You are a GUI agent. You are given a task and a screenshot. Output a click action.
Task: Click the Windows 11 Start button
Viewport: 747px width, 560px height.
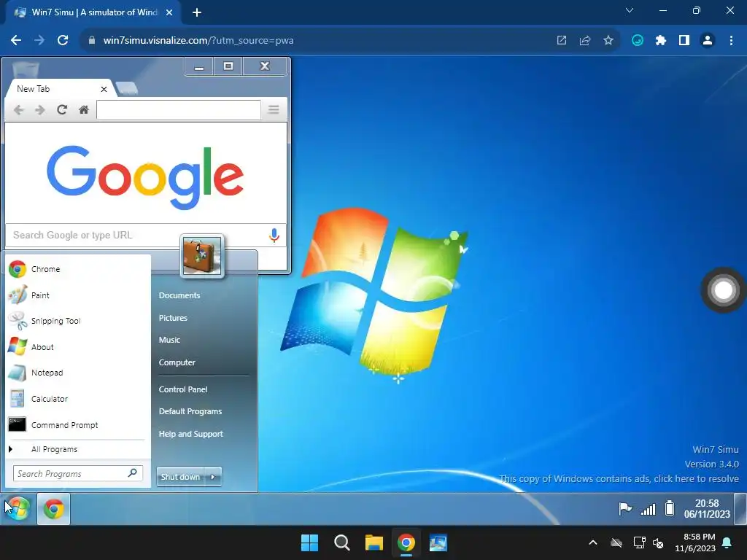coord(309,542)
